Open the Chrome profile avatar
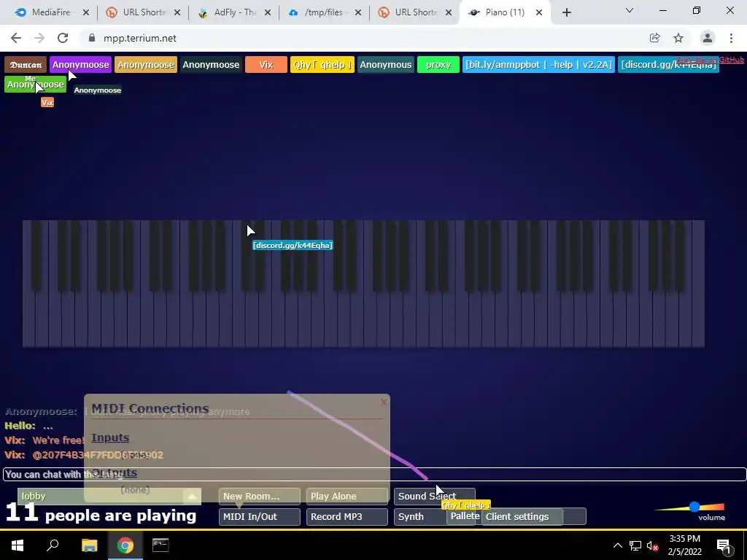 708,38
